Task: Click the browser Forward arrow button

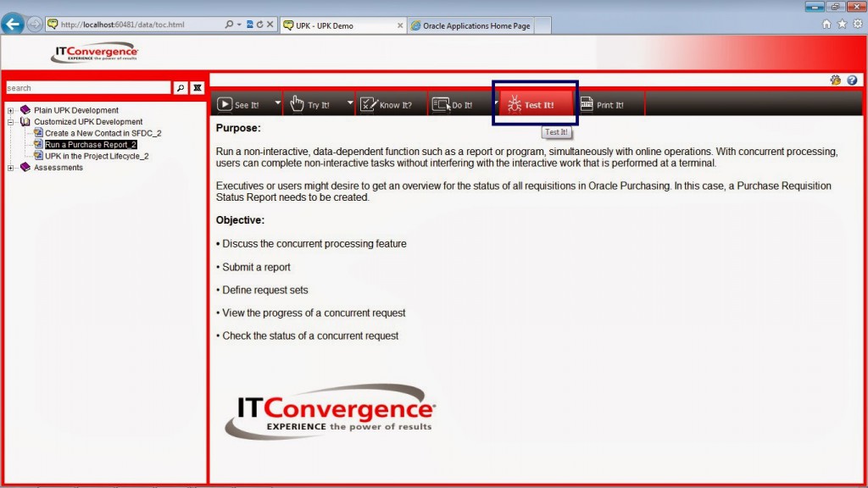Action: click(x=34, y=25)
